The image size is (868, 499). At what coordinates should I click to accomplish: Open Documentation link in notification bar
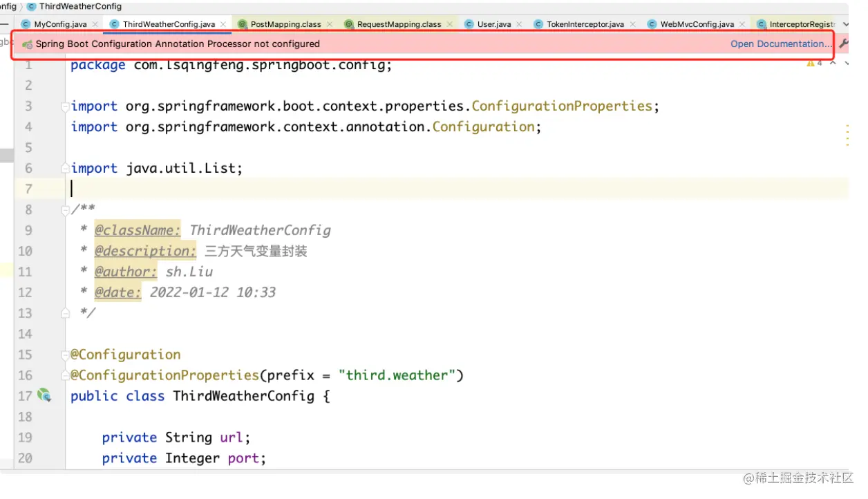[x=781, y=44]
